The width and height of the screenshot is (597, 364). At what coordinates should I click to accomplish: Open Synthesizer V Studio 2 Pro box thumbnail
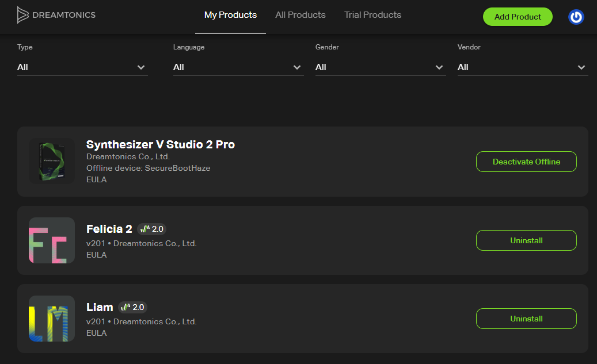52,161
